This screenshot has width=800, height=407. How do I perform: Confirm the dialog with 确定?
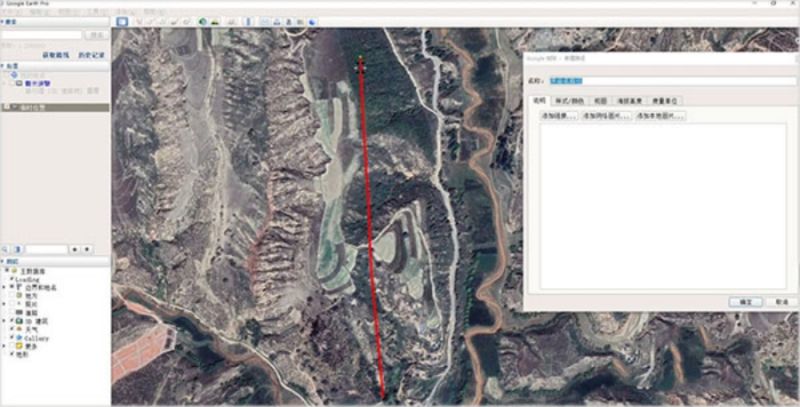point(745,302)
